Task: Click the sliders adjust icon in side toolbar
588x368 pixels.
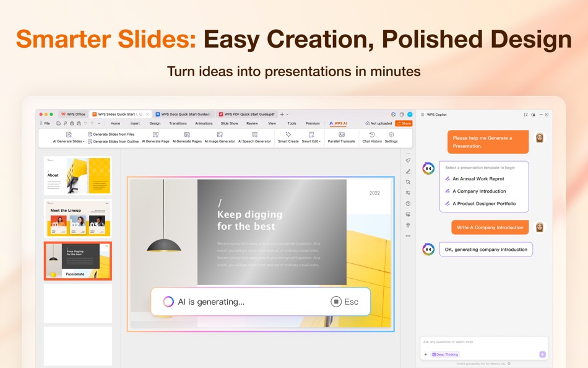Action: tap(408, 193)
